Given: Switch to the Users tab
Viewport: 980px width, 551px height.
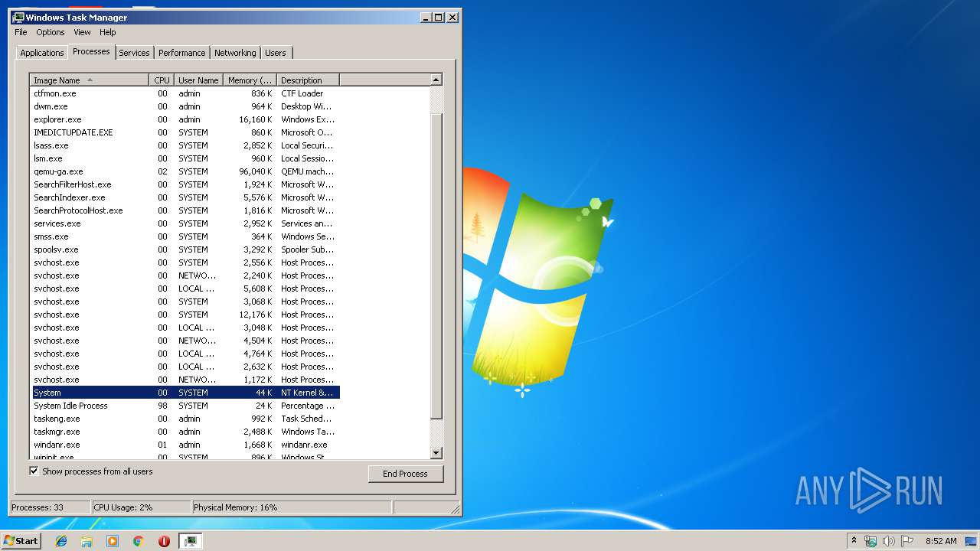Looking at the screenshot, I should pyautogui.click(x=276, y=53).
